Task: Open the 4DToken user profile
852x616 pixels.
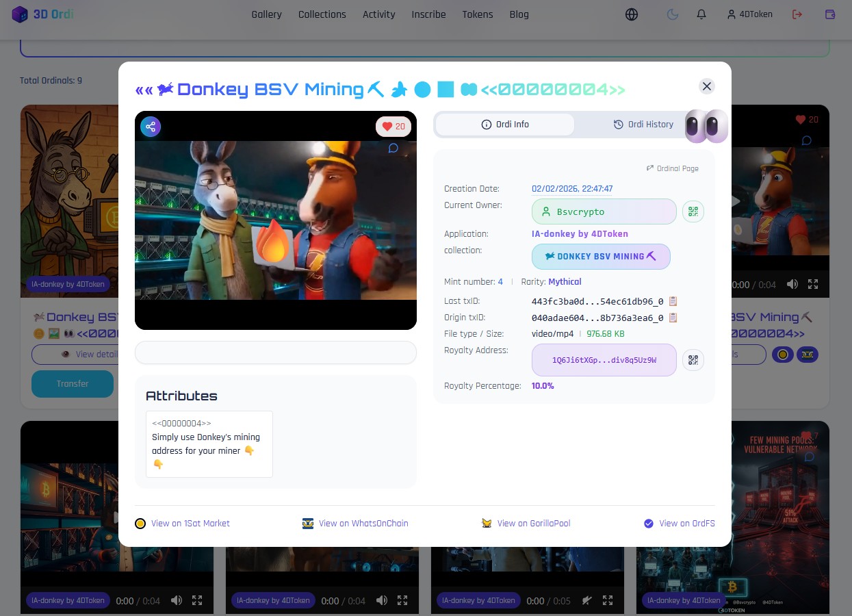Action: point(749,14)
